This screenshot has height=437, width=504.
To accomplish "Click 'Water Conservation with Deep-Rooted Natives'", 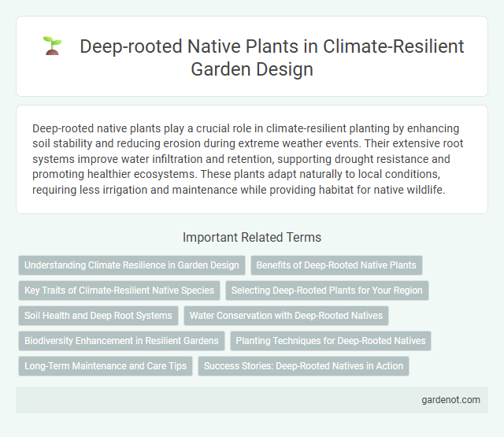I will 286,316.
